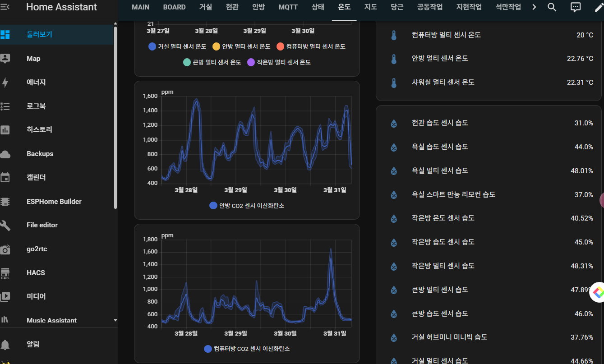Toggle 컴퓨터방 CO2 센서 이산화탄소 legend series
Image resolution: width=604 pixels, height=364 pixels.
247,349
